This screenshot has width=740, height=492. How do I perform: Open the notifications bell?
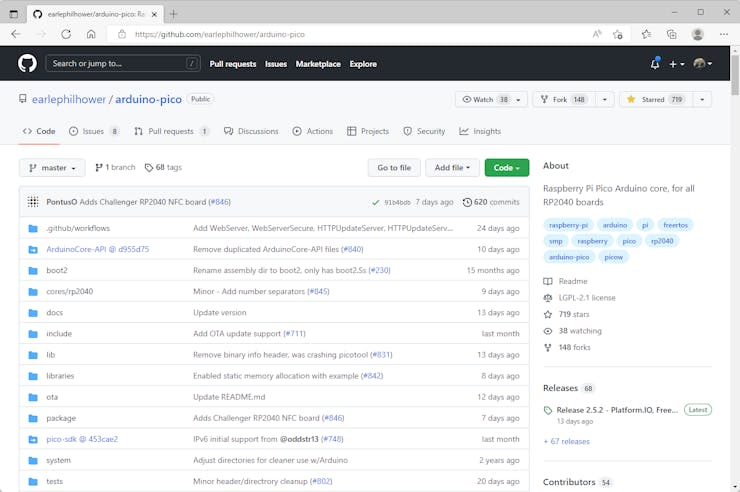655,64
